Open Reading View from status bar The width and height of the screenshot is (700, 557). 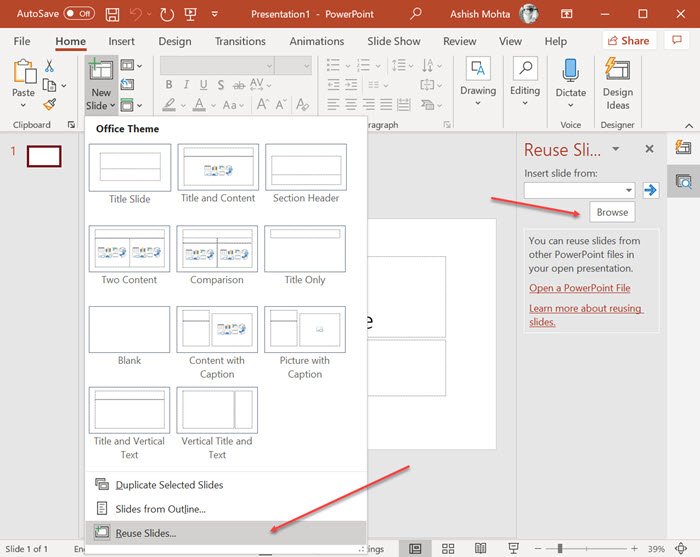point(480,548)
